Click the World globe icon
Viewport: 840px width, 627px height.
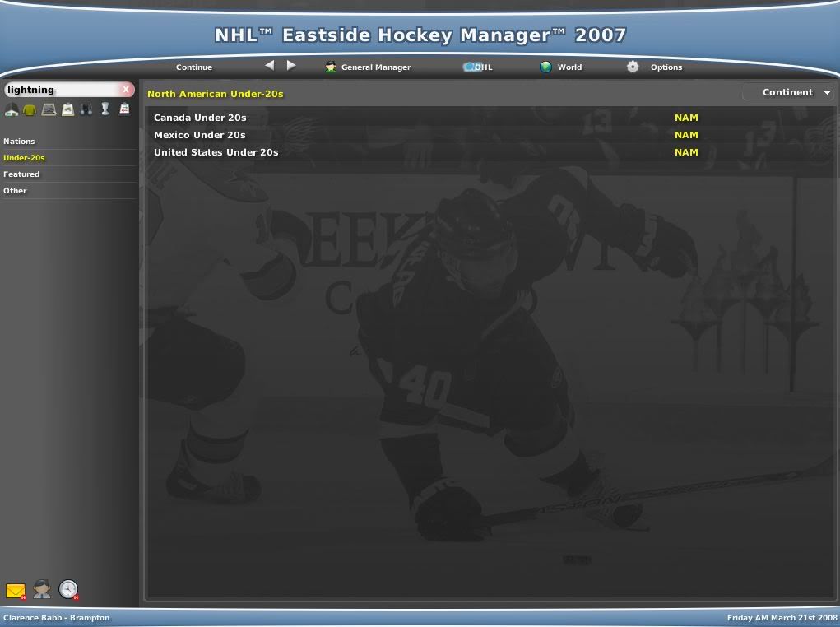tap(545, 67)
